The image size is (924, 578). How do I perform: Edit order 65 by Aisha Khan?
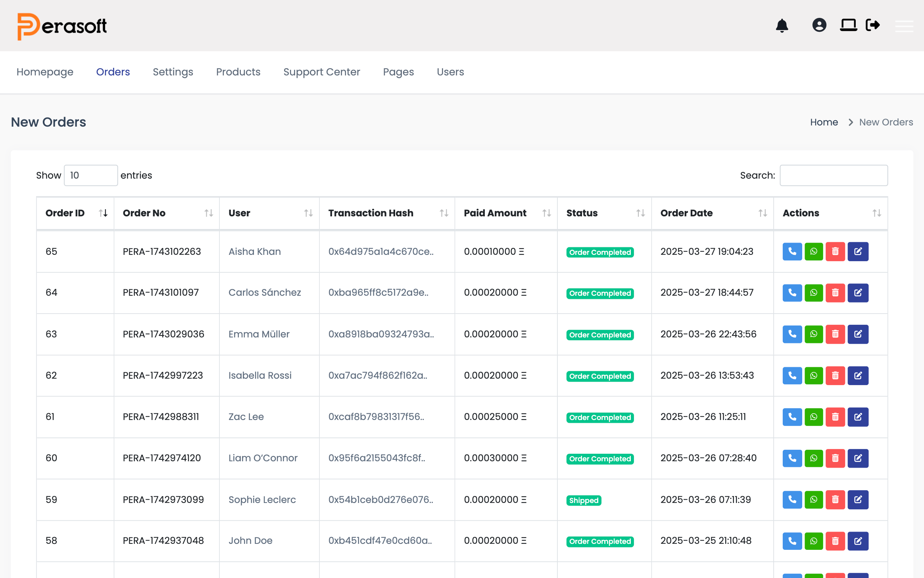click(858, 252)
